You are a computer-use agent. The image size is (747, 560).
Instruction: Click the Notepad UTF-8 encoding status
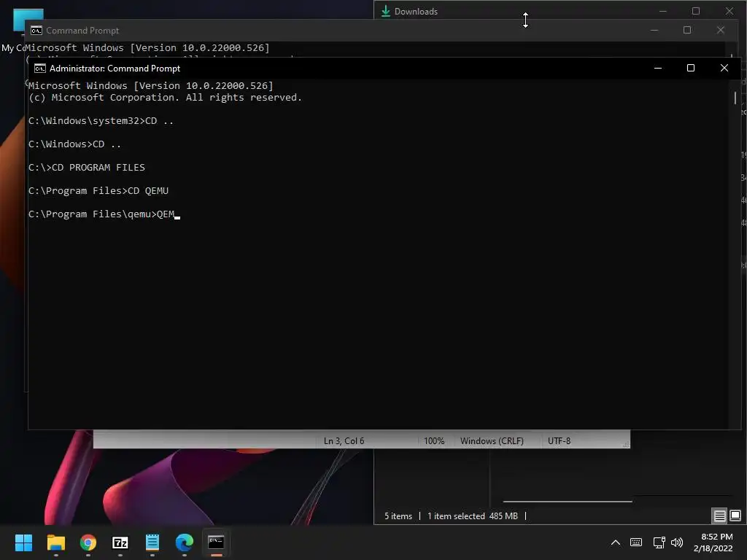point(559,441)
